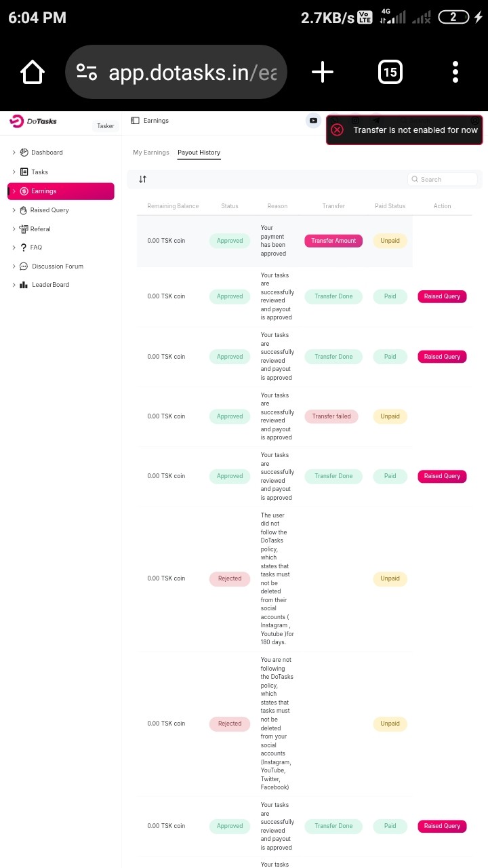Click the sort arrows icon above table
This screenshot has width=488, height=868.
click(142, 179)
